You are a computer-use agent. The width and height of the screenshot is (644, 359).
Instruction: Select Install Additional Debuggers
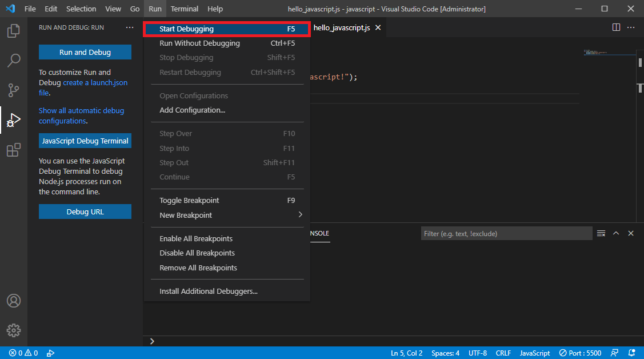[x=227, y=291]
